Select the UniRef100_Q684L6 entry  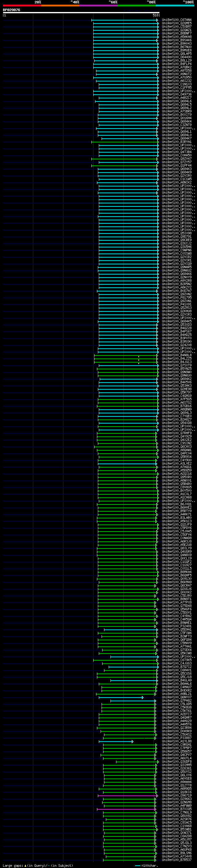pos(176,101)
